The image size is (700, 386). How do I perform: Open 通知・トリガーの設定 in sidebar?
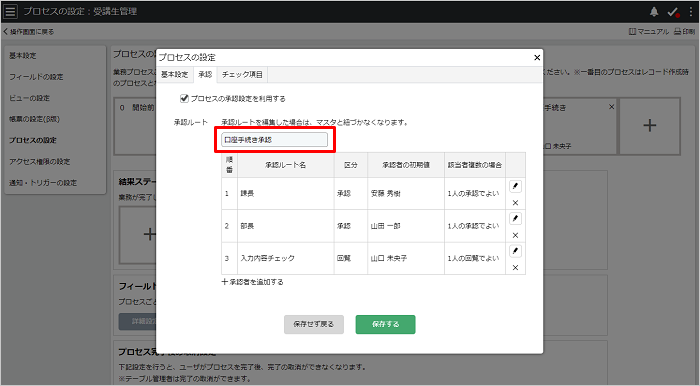[x=43, y=183]
